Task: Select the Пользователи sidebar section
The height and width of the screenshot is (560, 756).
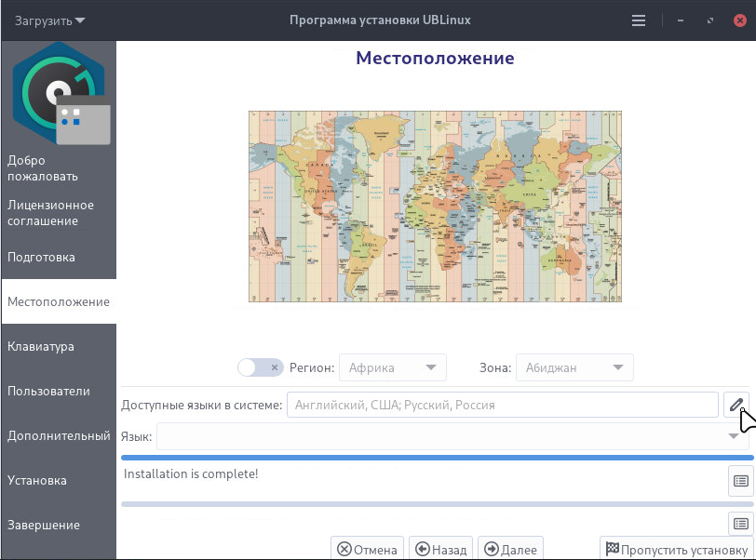Action: pos(48,392)
